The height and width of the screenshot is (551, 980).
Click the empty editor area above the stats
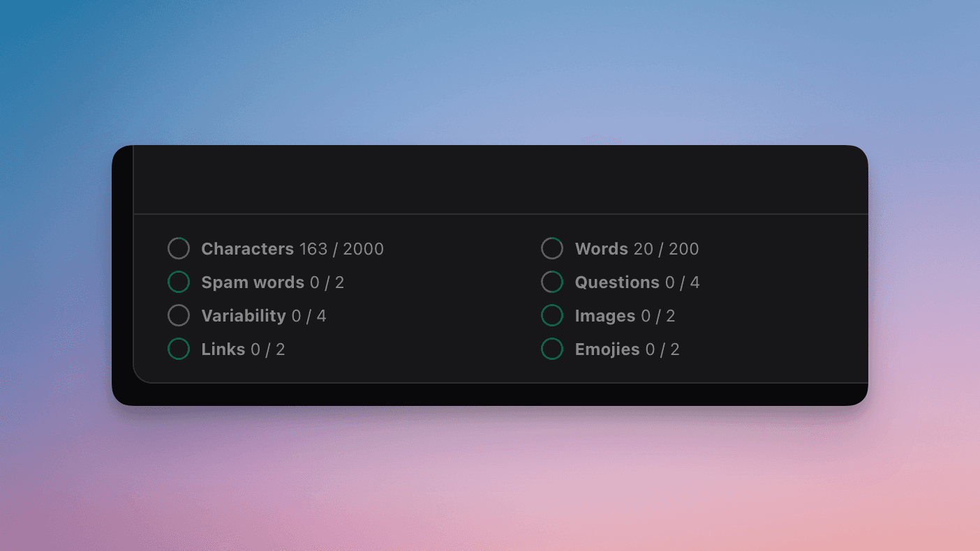[x=500, y=179]
